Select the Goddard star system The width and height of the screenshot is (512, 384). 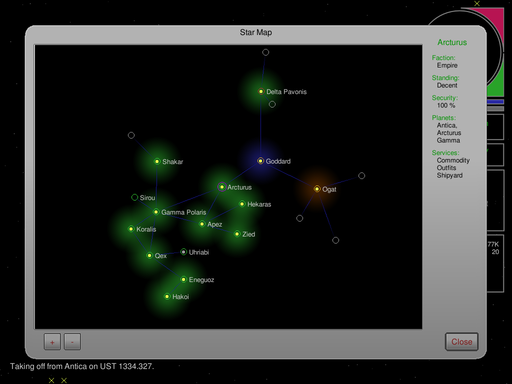(260, 161)
